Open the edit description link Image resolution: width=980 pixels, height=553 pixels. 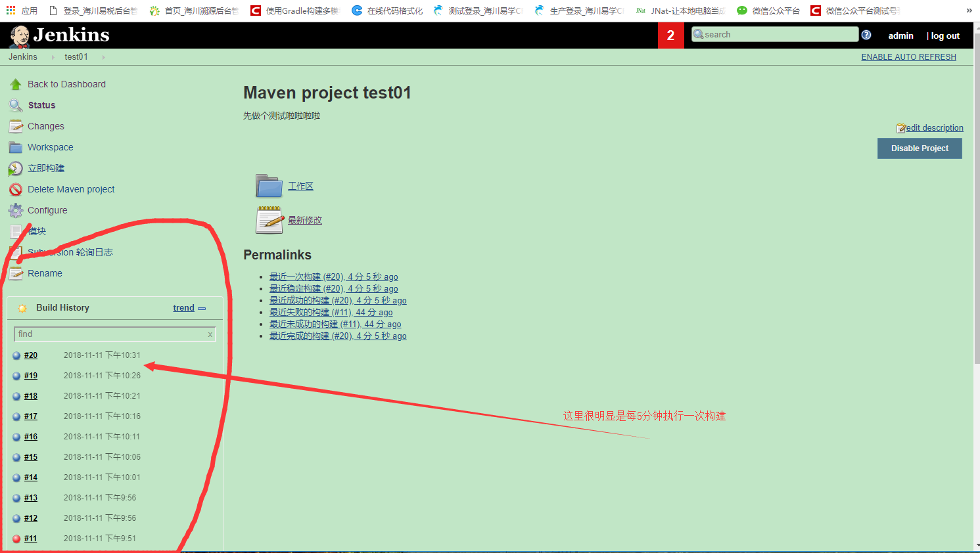pos(935,128)
